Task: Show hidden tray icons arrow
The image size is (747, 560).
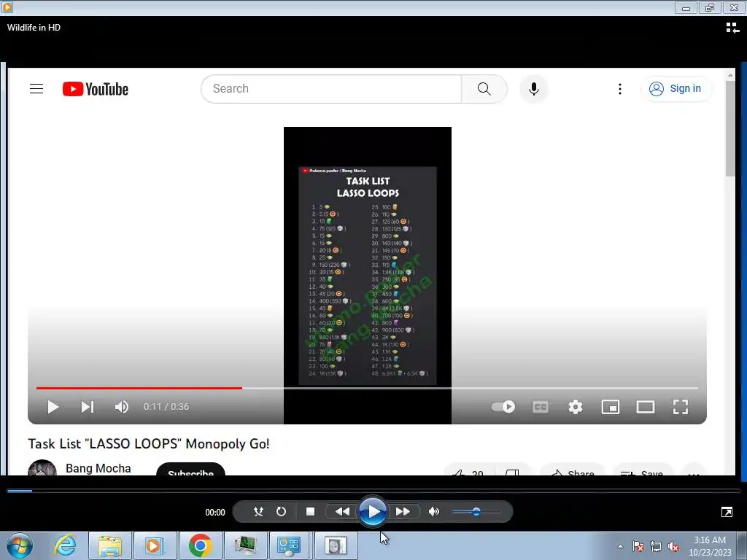Action: click(x=620, y=546)
